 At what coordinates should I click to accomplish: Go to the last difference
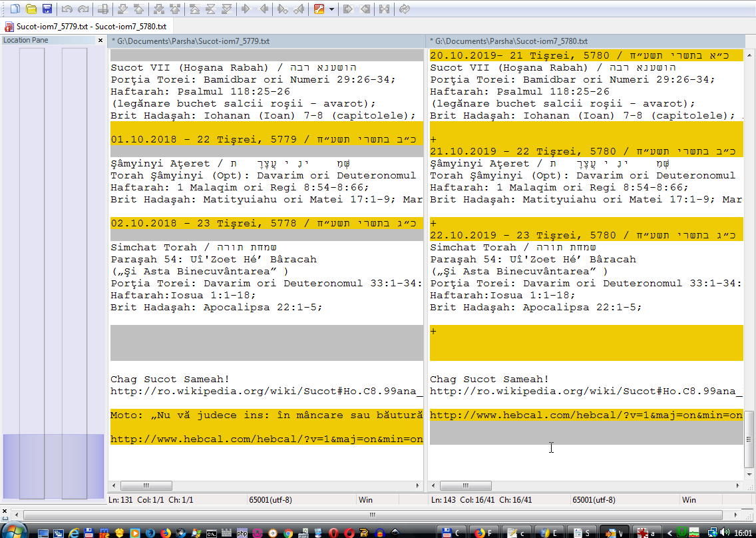point(227,9)
